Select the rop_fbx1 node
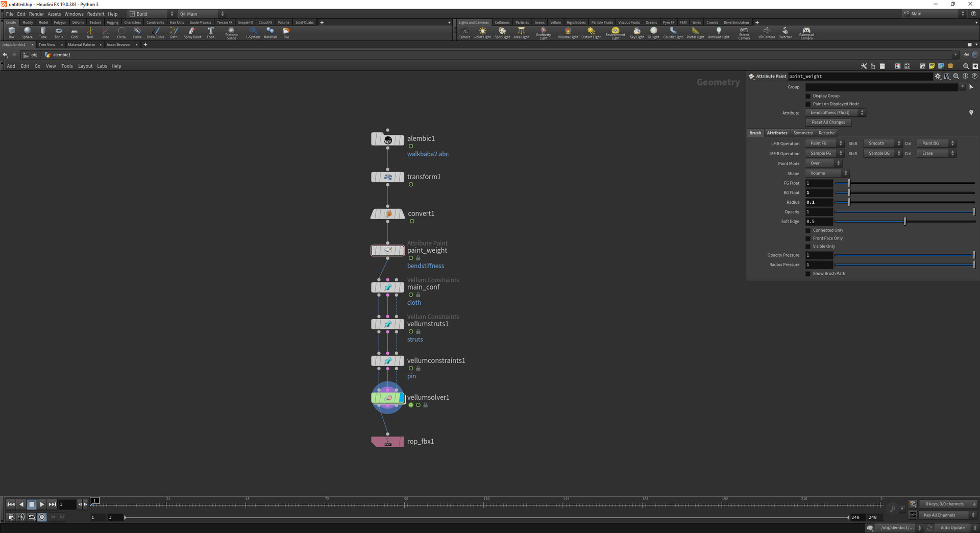Viewport: 980px width, 533px height. pos(387,441)
